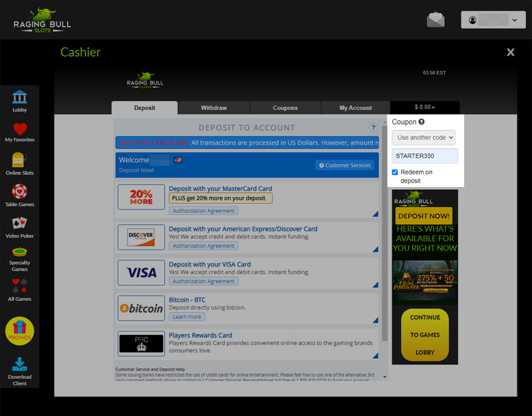
Task: Open Discover Authorization Agreement
Action: [203, 246]
